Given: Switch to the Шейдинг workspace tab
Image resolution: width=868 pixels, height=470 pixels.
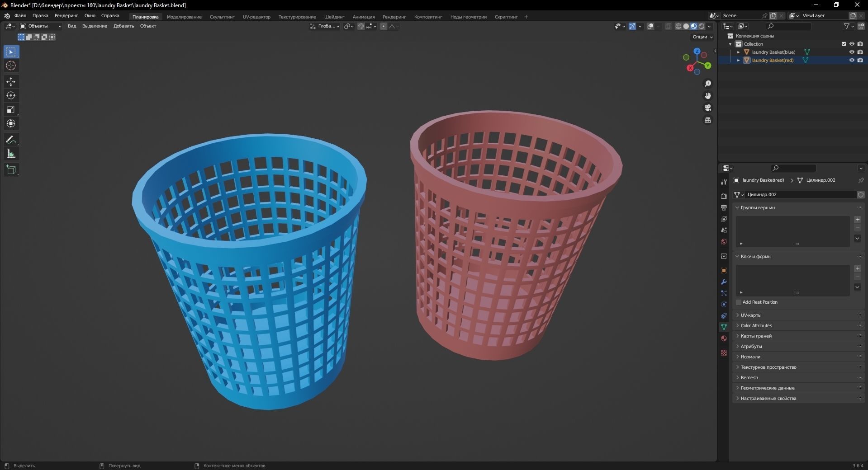Looking at the screenshot, I should tap(334, 17).
